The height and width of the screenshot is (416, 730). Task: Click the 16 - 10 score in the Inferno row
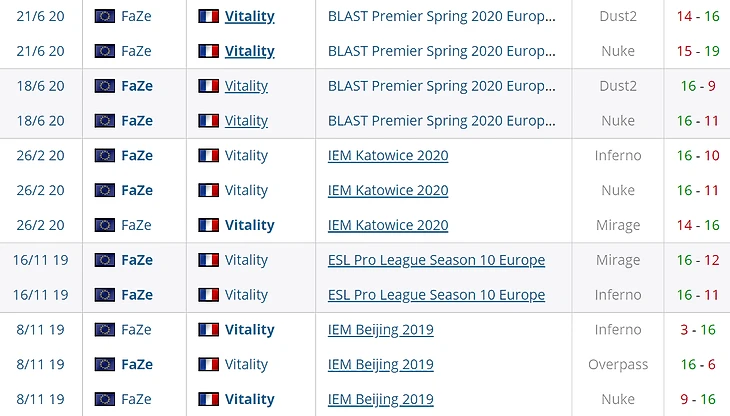(698, 156)
